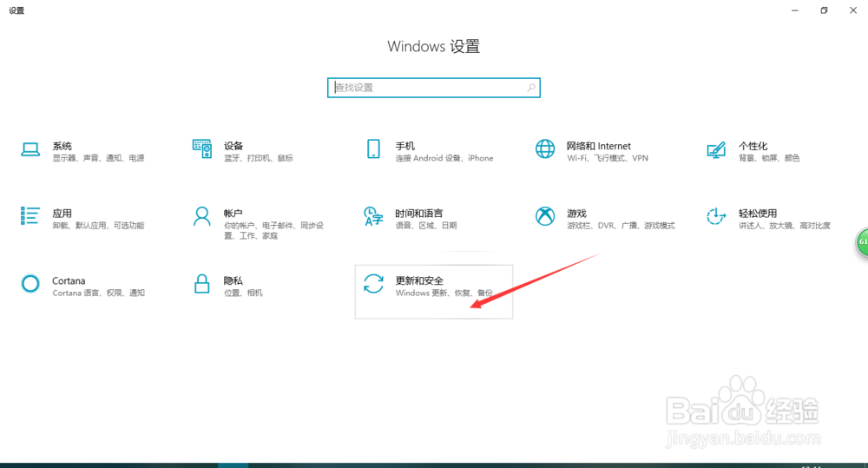
Task: Select the 轻松使用 icon
Action: tap(716, 216)
